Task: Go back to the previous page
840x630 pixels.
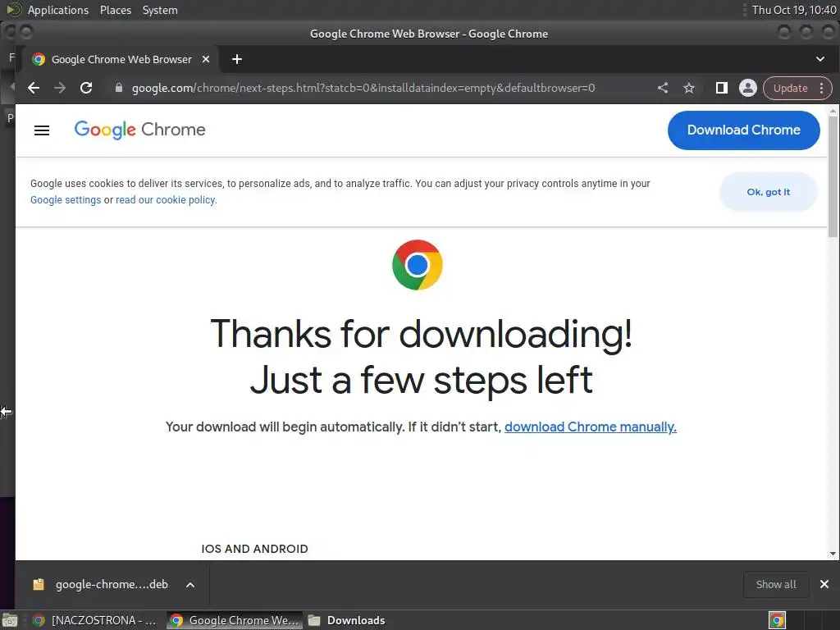Action: (x=34, y=88)
